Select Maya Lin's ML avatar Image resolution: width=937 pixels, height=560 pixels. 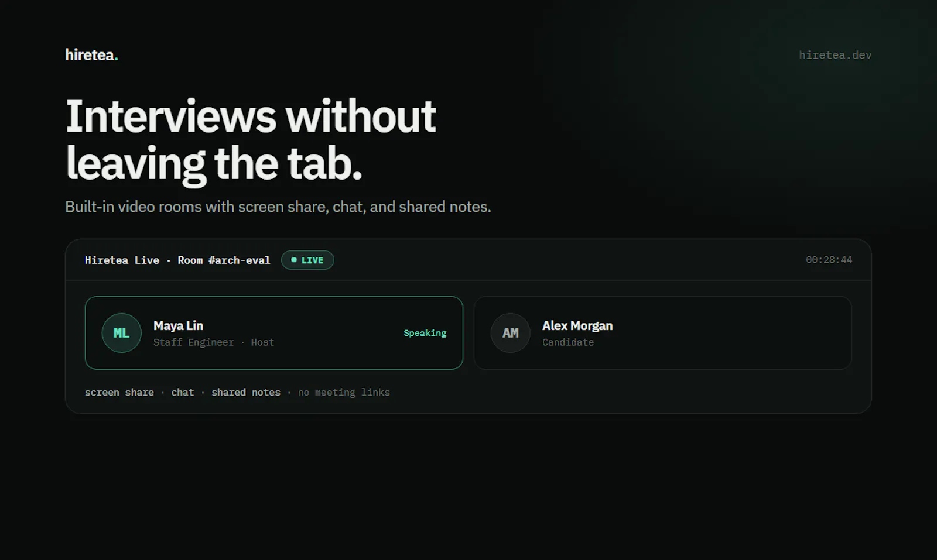pos(122,333)
